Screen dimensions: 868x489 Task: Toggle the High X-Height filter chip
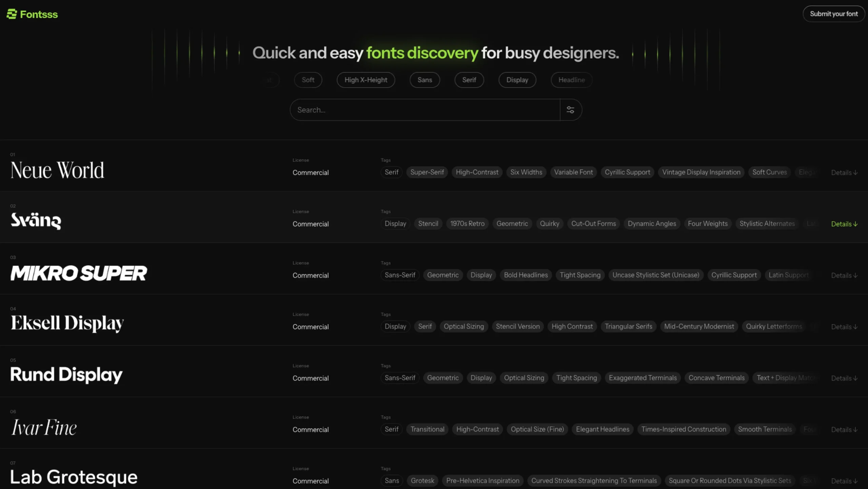[366, 80]
